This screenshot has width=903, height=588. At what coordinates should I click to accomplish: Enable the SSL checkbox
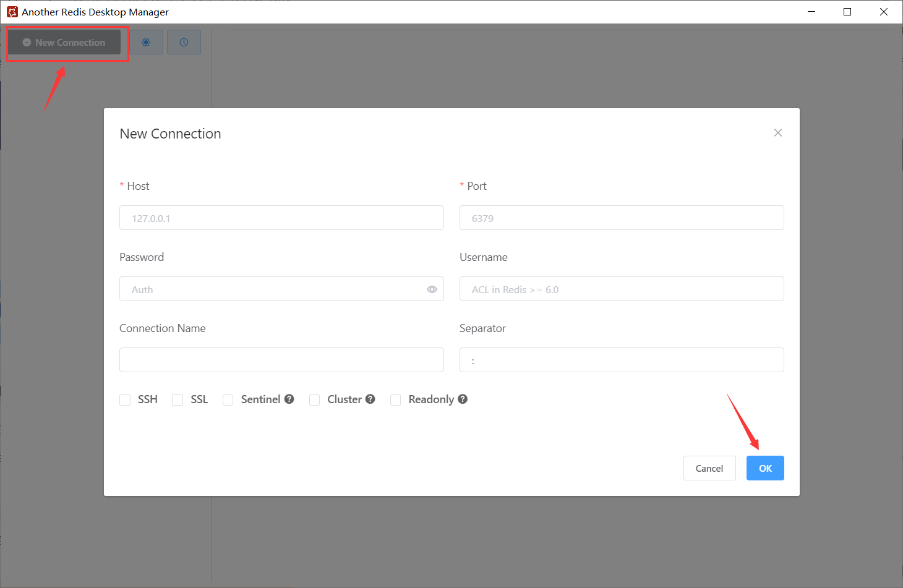click(x=178, y=400)
